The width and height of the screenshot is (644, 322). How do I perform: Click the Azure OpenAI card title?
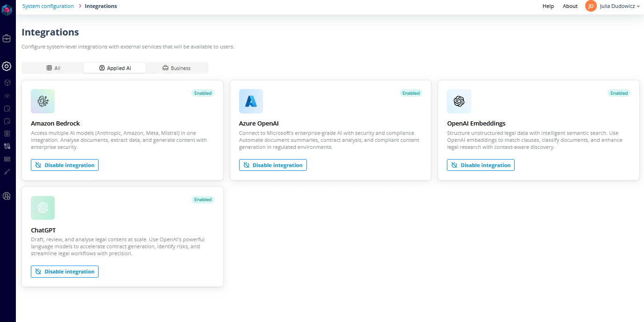259,124
